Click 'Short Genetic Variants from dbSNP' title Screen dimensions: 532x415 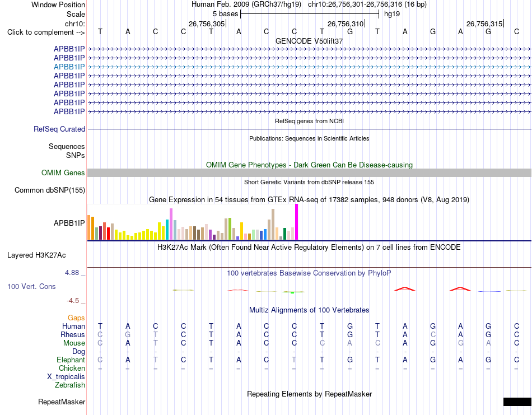tap(309, 182)
